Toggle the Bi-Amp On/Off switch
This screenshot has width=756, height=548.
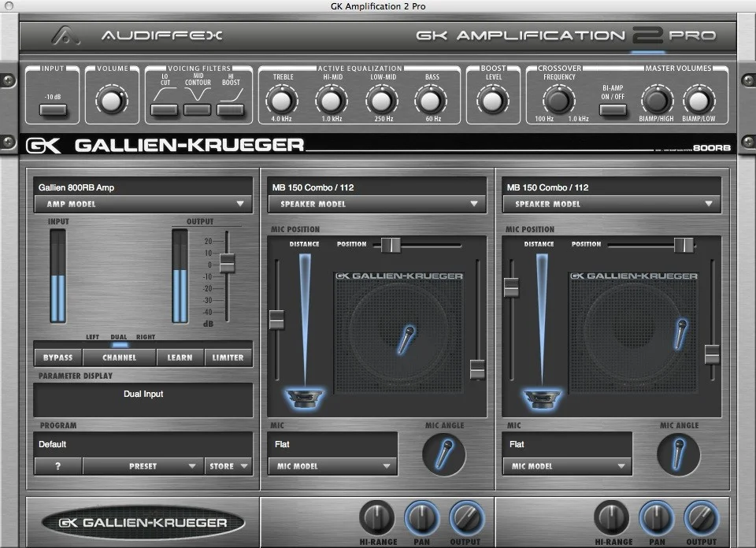click(x=612, y=109)
